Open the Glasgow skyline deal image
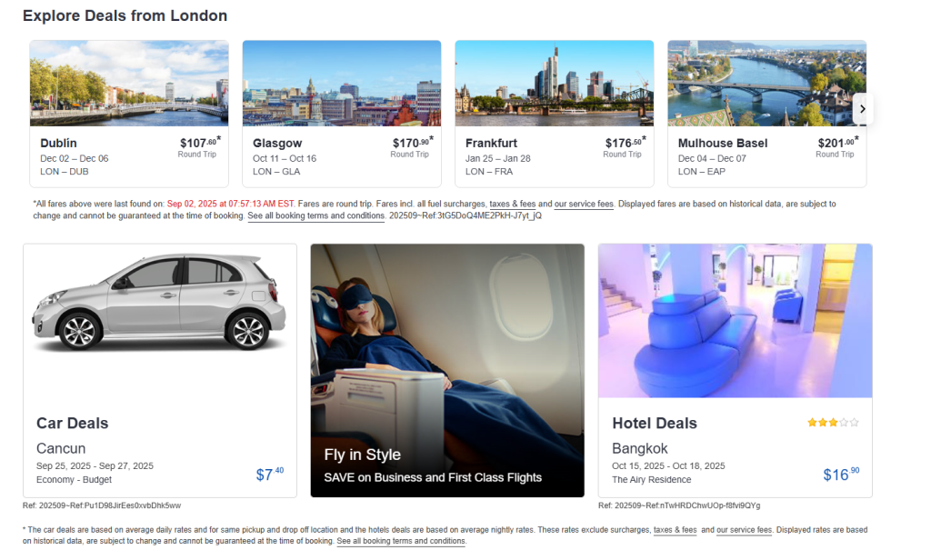The width and height of the screenshot is (931, 560). 342,83
